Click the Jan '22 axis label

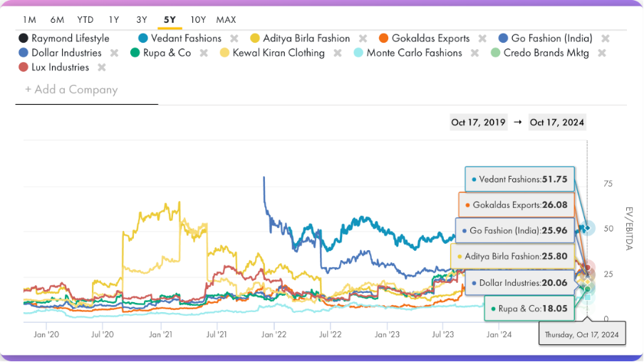pyautogui.click(x=274, y=334)
